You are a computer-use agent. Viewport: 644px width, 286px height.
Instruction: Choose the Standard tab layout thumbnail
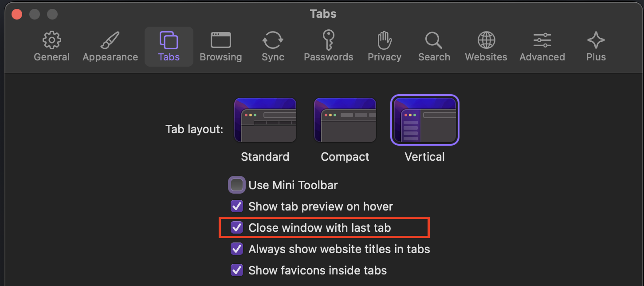click(x=265, y=120)
